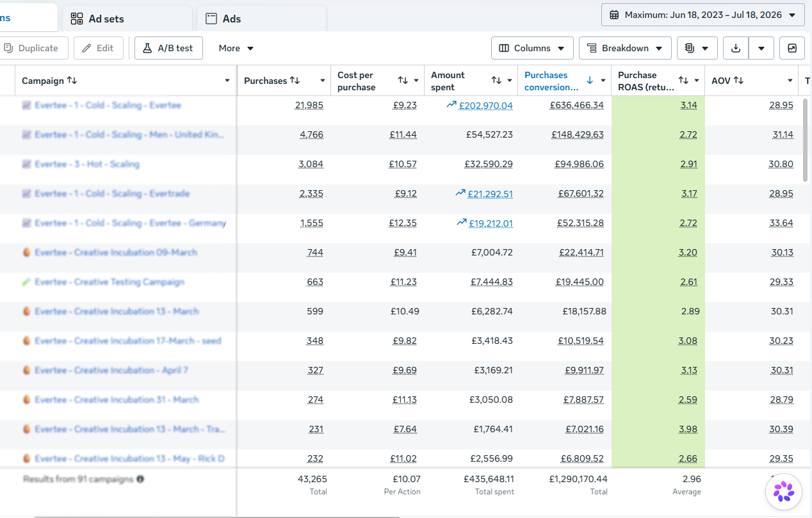The image size is (812, 518).
Task: Click chart icon for Evertee - 3 - Hot - Scaling
Action: [27, 164]
